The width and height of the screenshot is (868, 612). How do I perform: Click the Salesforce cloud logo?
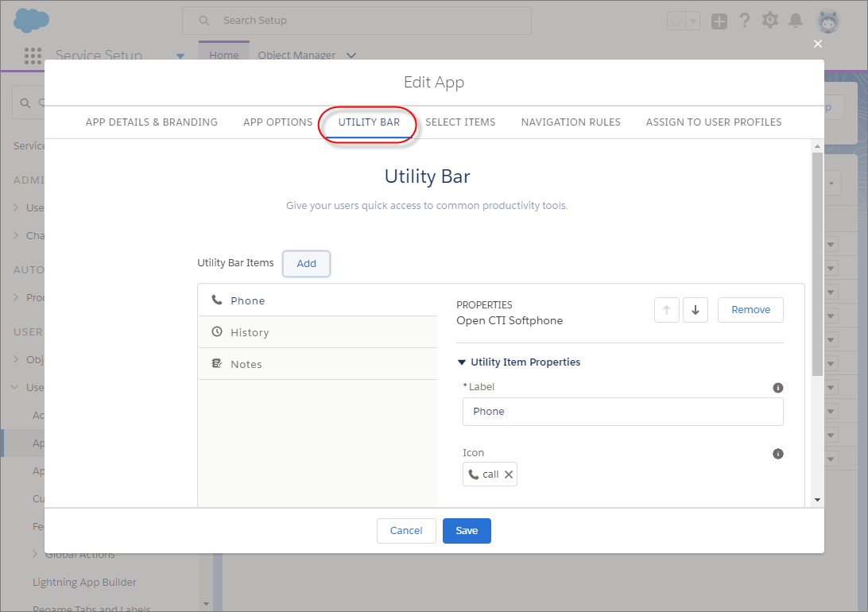click(32, 21)
